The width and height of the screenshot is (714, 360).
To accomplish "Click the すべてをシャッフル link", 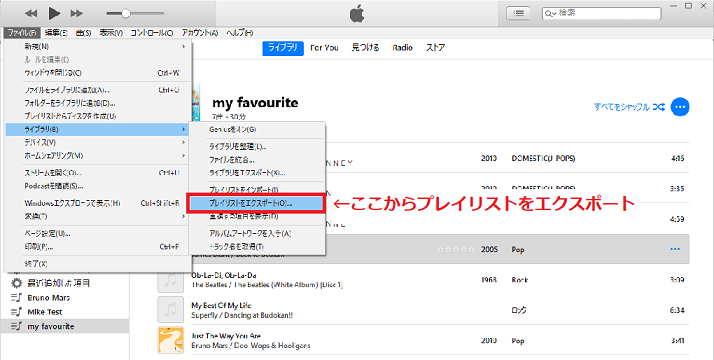I will coord(622,107).
